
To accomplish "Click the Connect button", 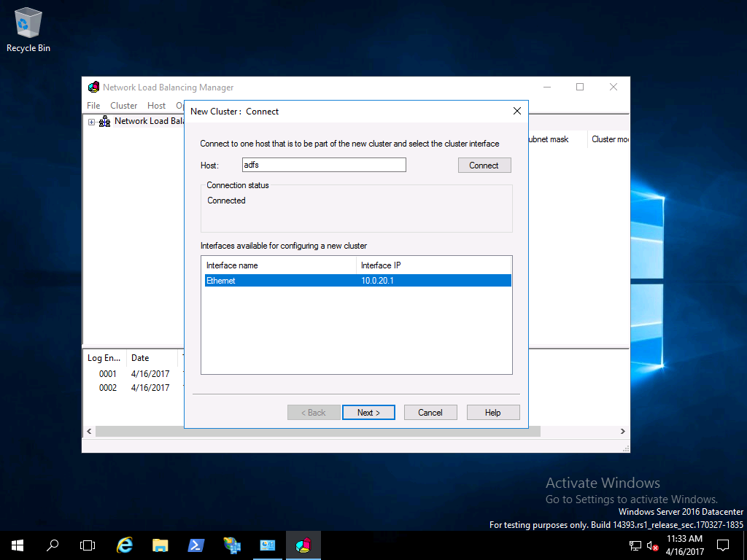I will [484, 166].
